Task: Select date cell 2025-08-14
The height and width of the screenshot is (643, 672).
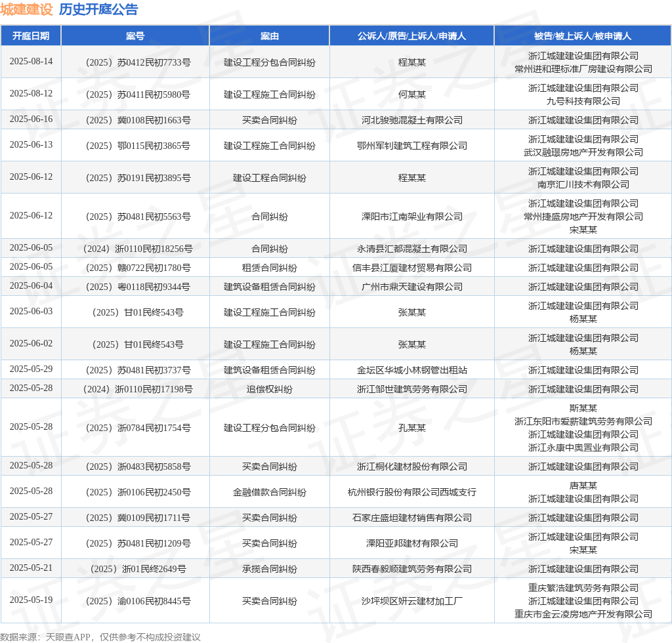Action: [x=31, y=62]
